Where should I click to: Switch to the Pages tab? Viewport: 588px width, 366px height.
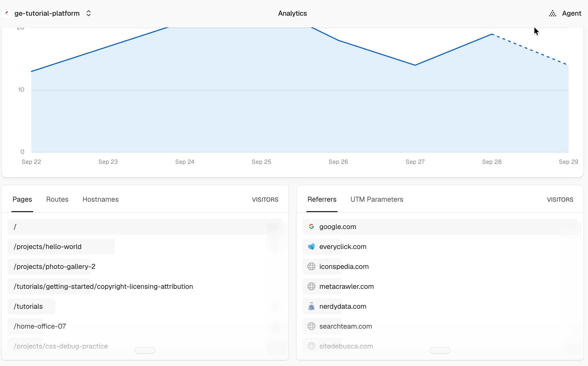pos(22,199)
